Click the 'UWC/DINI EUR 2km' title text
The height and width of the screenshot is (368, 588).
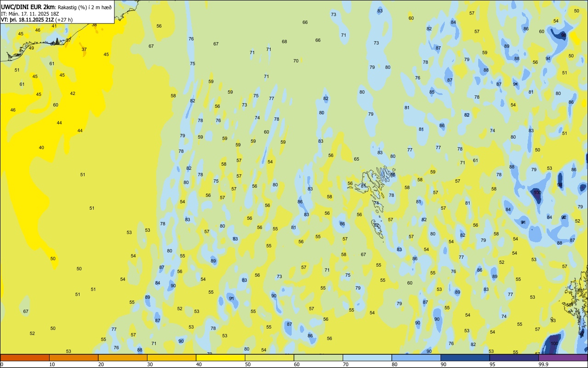coord(28,7)
